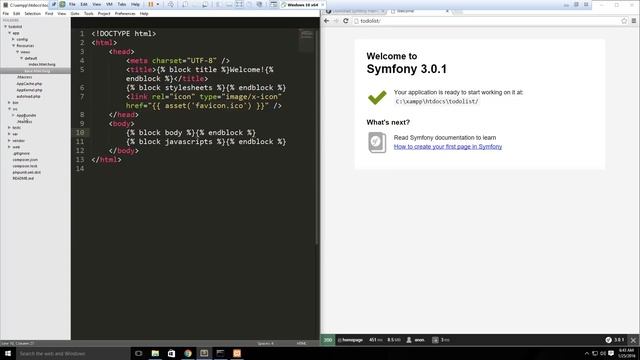
Task: Open composer.json in the sidebar
Action: 25,160
